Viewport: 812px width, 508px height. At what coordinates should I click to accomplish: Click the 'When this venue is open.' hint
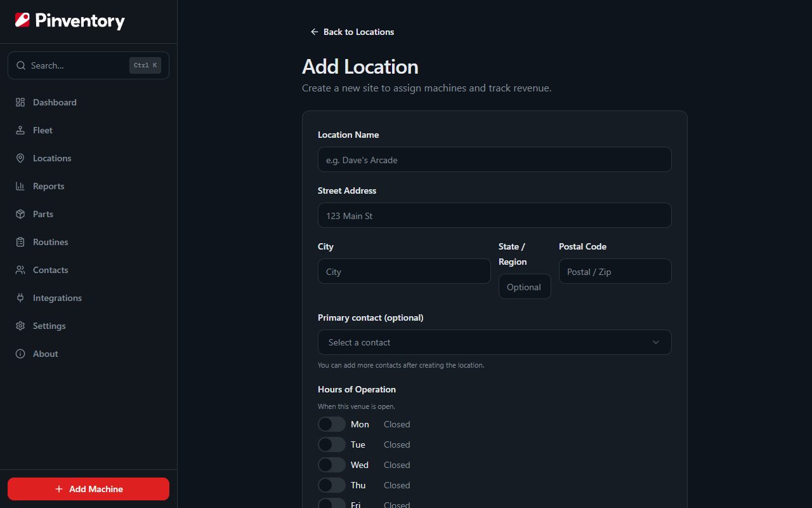(x=357, y=406)
